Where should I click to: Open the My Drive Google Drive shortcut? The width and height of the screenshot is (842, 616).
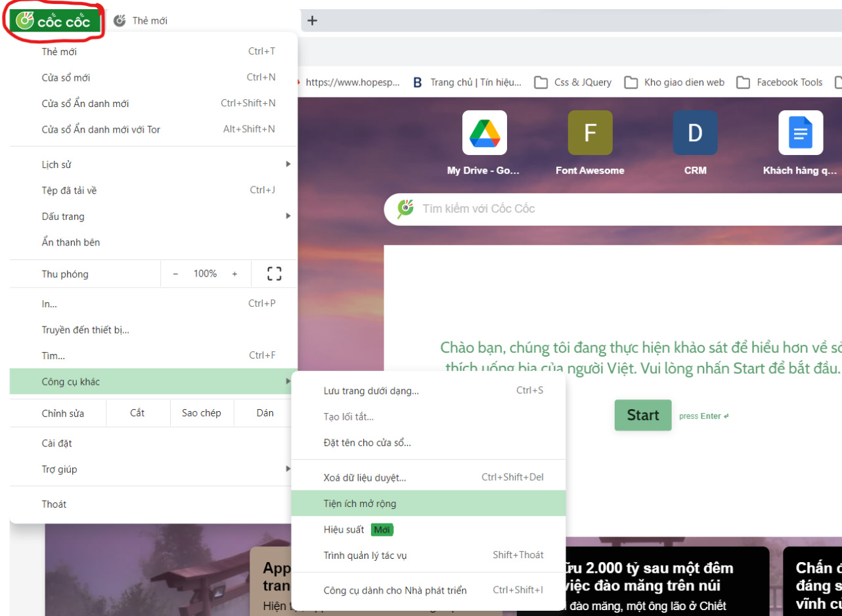(x=484, y=143)
